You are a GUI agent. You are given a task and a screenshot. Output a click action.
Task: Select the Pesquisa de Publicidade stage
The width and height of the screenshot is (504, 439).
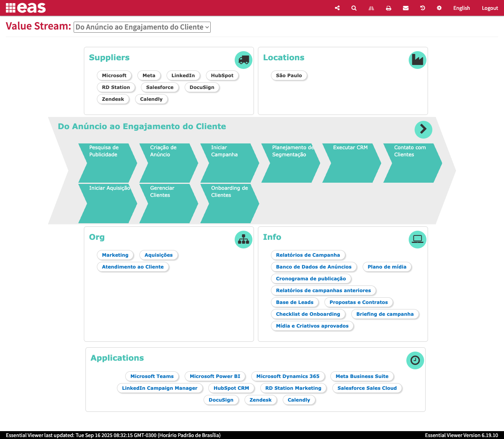[x=107, y=163]
